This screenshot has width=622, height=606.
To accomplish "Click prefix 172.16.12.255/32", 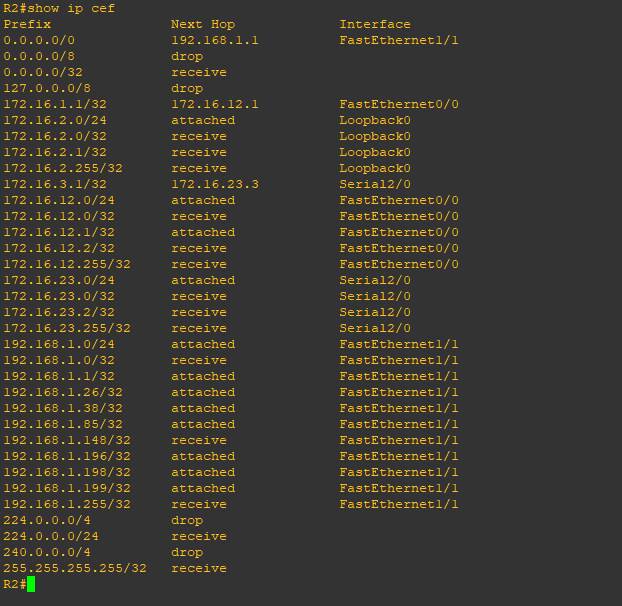I will (67, 264).
